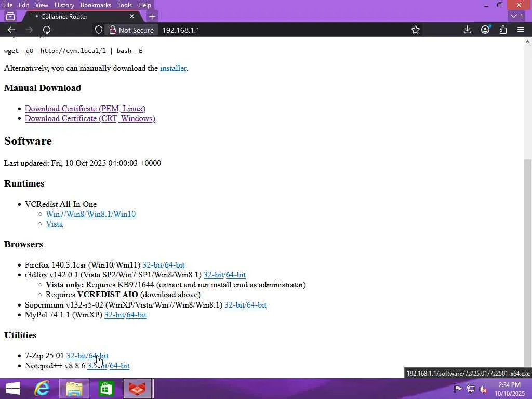Open the File menu

click(x=7, y=5)
